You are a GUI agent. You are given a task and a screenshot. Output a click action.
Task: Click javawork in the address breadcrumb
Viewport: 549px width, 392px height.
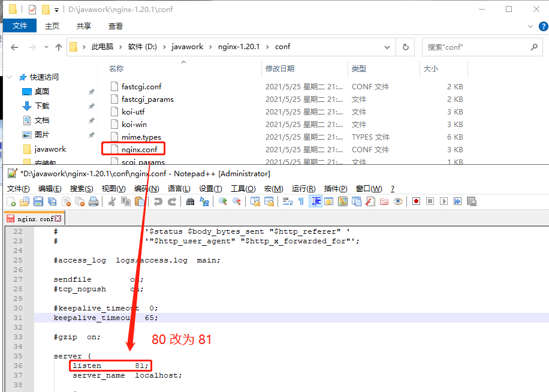pos(188,47)
